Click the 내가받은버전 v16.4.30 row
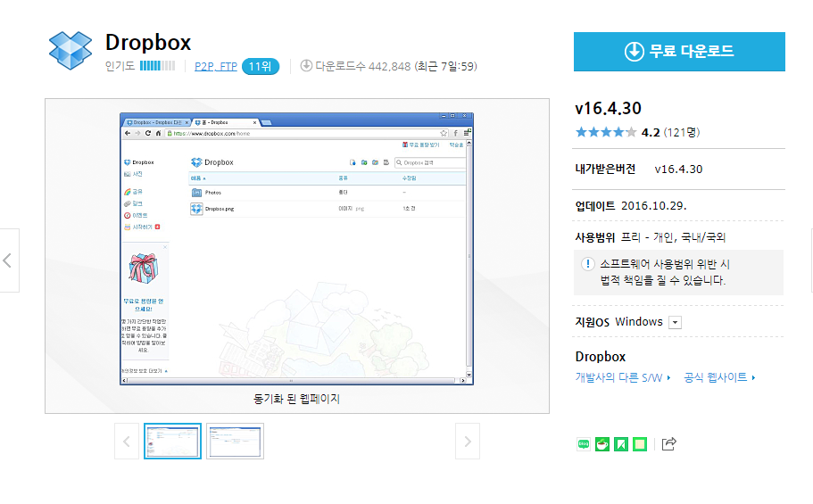813x504 pixels. coord(679,169)
